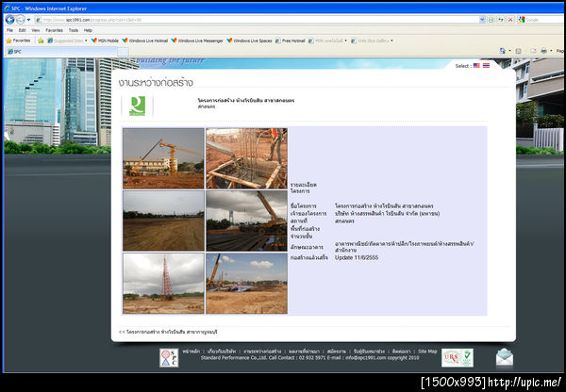The width and height of the screenshot is (566, 392).
Task: Click the envelope mail icon in footer
Action: [x=505, y=358]
